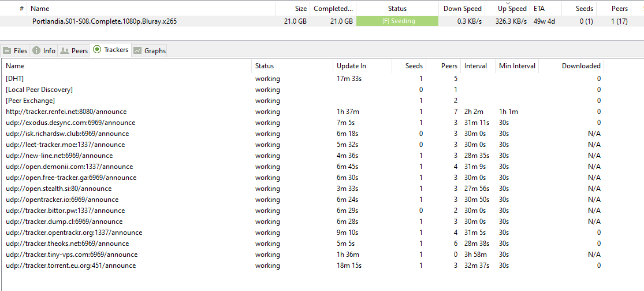Click the 18m 15s update time
644x291 pixels.
pos(349,266)
